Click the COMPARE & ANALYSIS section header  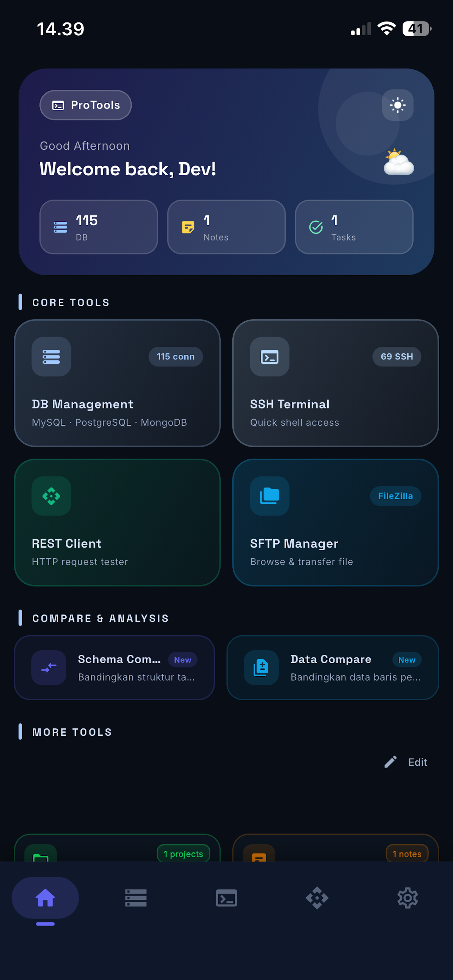pos(101,618)
